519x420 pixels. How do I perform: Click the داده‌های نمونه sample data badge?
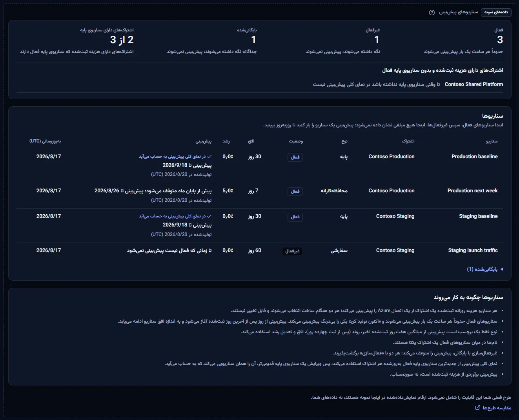(x=496, y=13)
